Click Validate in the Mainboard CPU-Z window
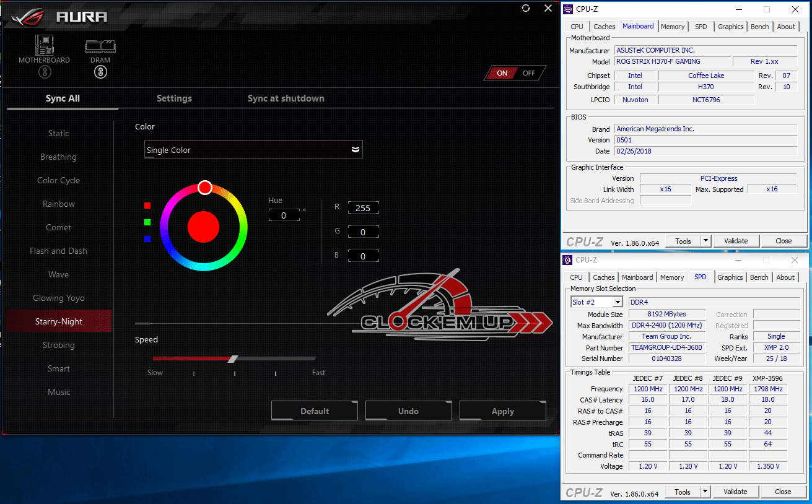 [x=736, y=241]
